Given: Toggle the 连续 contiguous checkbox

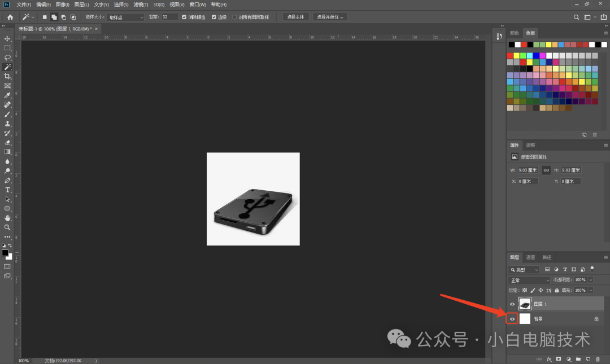Looking at the screenshot, I should click(213, 17).
